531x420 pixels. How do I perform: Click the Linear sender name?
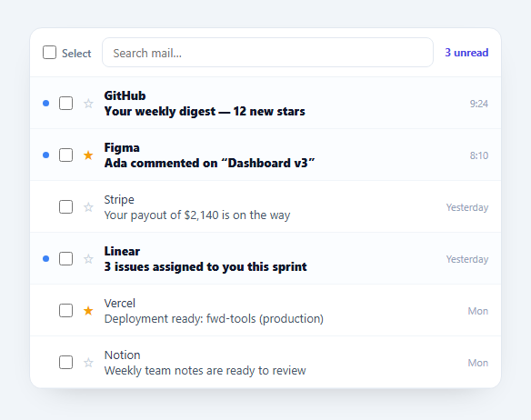click(x=122, y=251)
